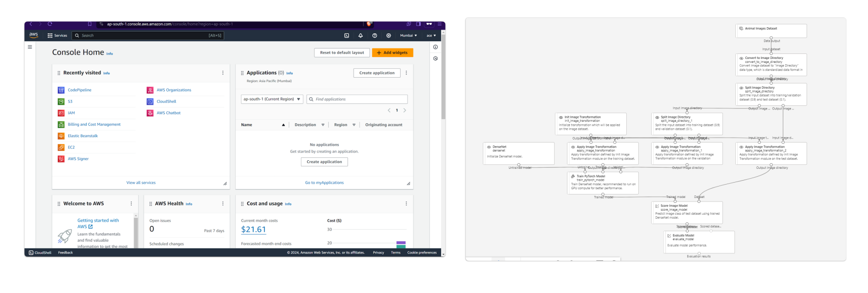Screen dimensions: 868x293
Task: Click the Animal Images Dataset node icon
Action: coord(741,29)
